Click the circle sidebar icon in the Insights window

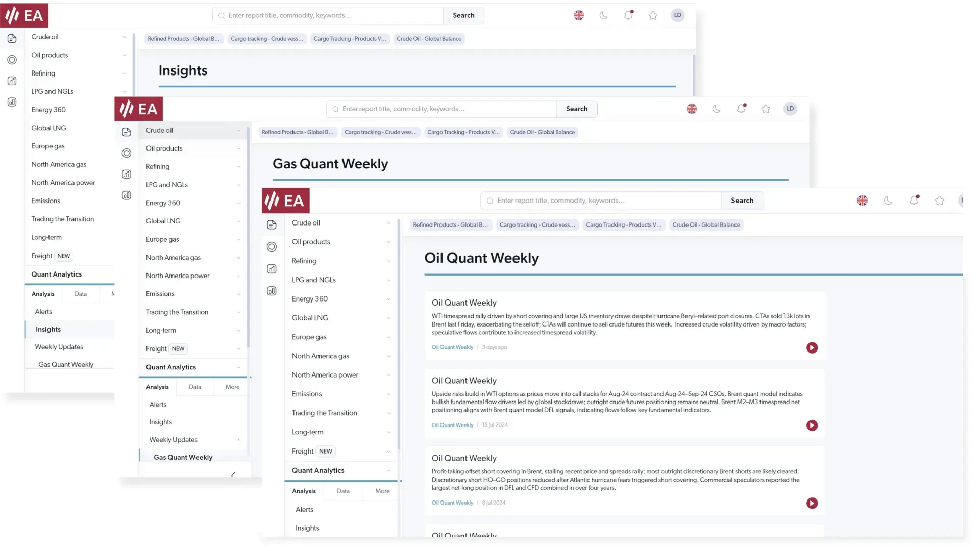[x=12, y=60]
